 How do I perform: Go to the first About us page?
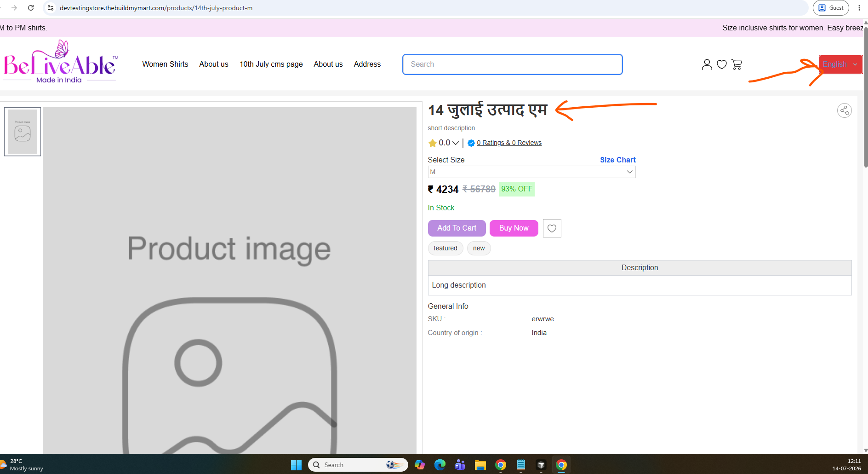214,64
